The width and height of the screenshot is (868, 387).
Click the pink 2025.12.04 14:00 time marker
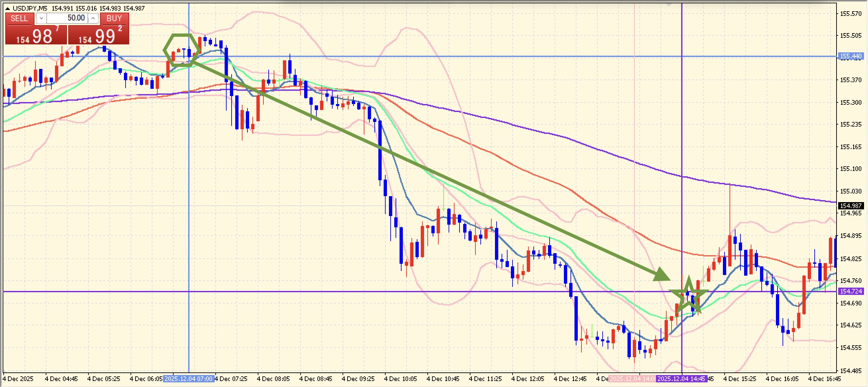pos(632,379)
